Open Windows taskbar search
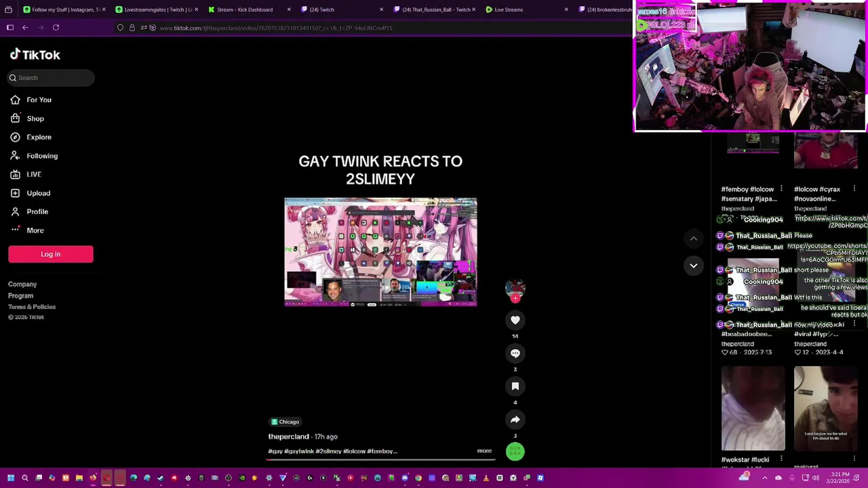This screenshot has width=868, height=488. [25, 478]
